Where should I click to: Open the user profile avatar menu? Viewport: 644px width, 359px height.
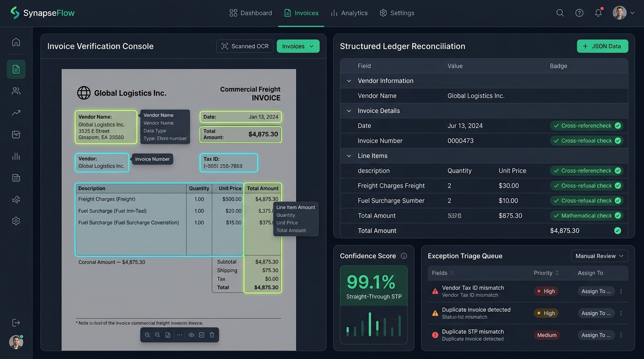coord(623,13)
